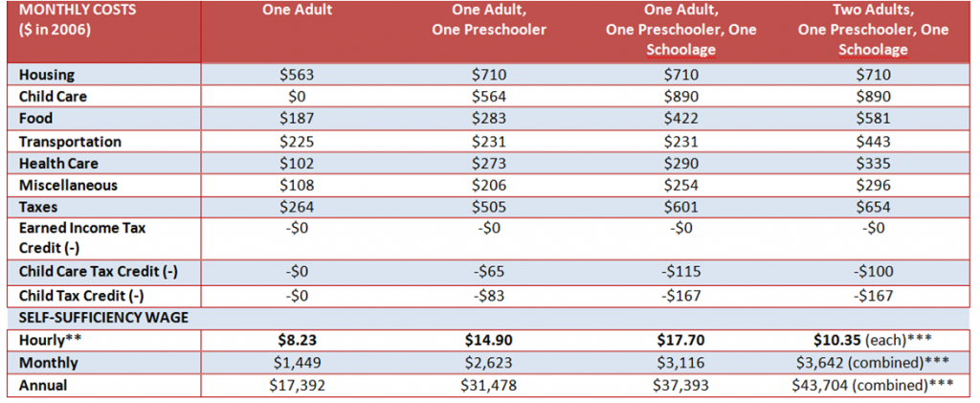Image resolution: width=980 pixels, height=403 pixels.
Task: Click the Earned Income Tax Credit label
Action: point(82,236)
